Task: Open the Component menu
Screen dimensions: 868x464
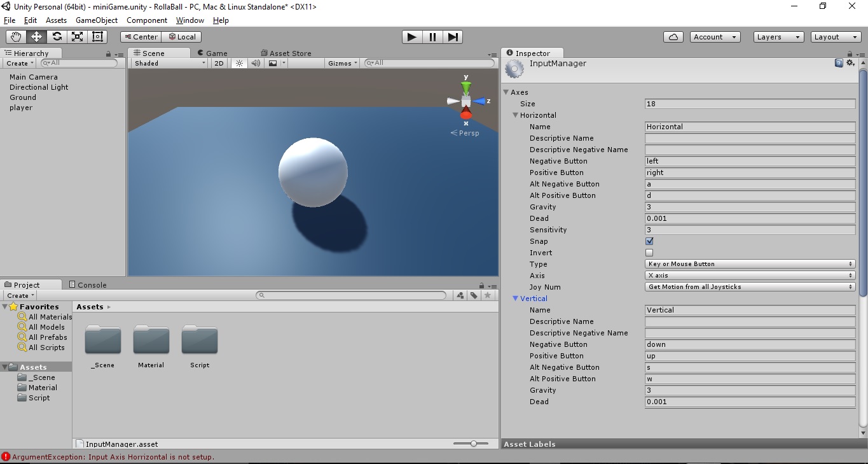Action: 147,20
